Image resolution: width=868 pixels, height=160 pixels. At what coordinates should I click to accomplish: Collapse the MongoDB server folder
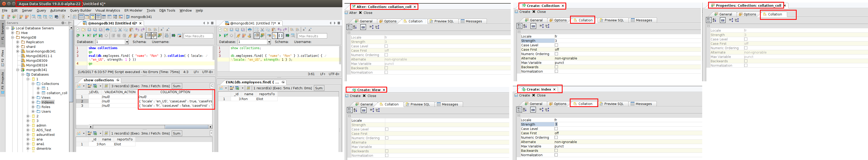point(13,38)
